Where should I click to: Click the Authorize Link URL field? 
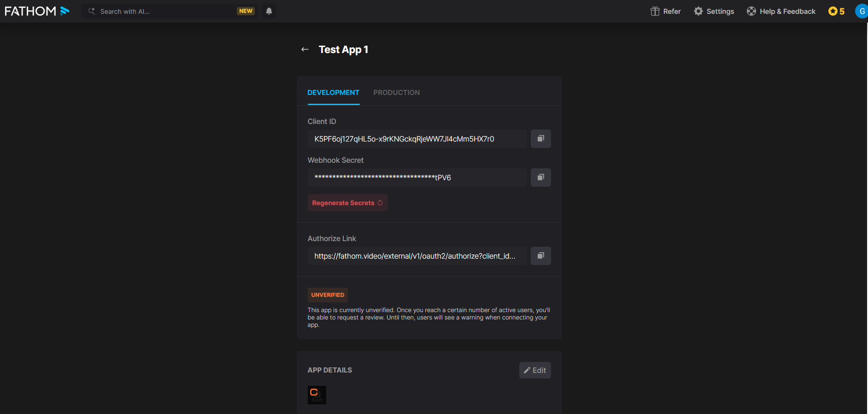(x=417, y=256)
